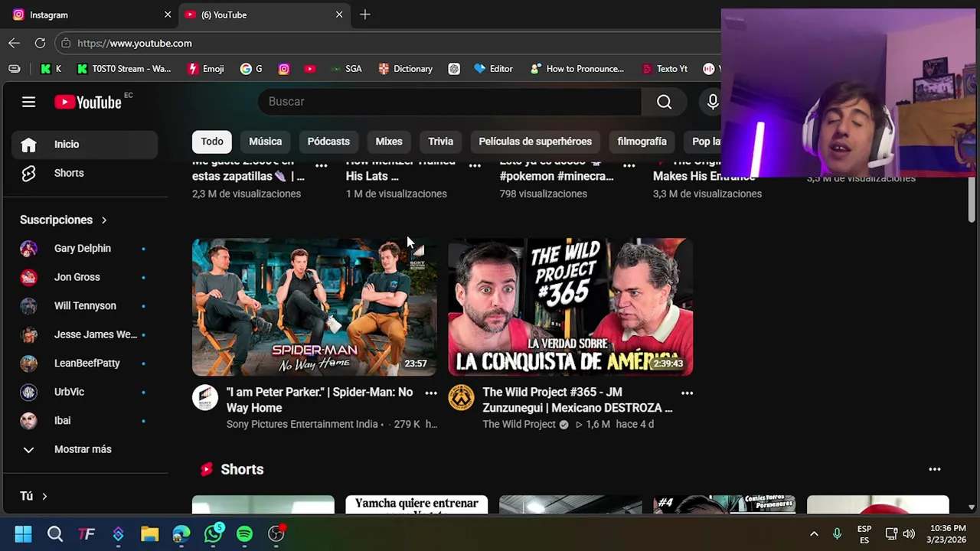The image size is (980, 551).
Task: Go to Inicio in sidebar
Action: tap(84, 145)
